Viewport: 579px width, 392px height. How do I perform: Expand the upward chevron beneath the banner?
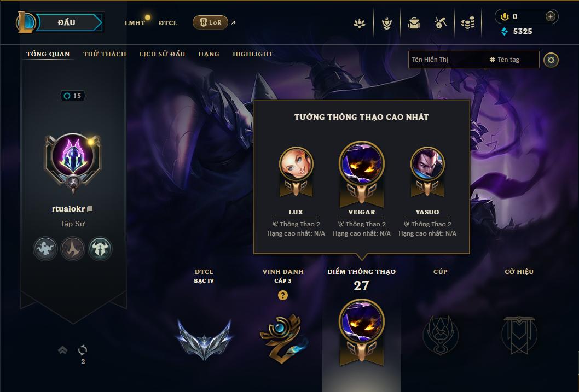click(63, 349)
